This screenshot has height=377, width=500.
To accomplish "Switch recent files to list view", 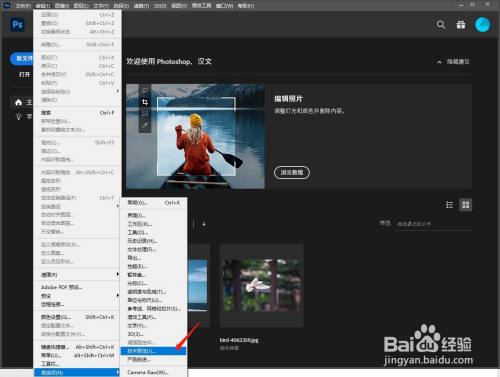I will [x=449, y=205].
